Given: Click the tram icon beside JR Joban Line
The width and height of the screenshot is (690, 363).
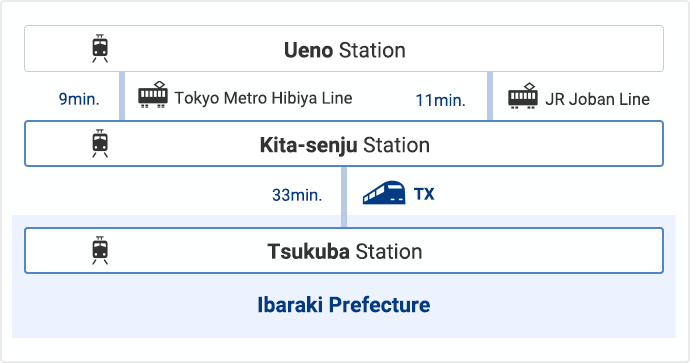Looking at the screenshot, I should [x=523, y=96].
